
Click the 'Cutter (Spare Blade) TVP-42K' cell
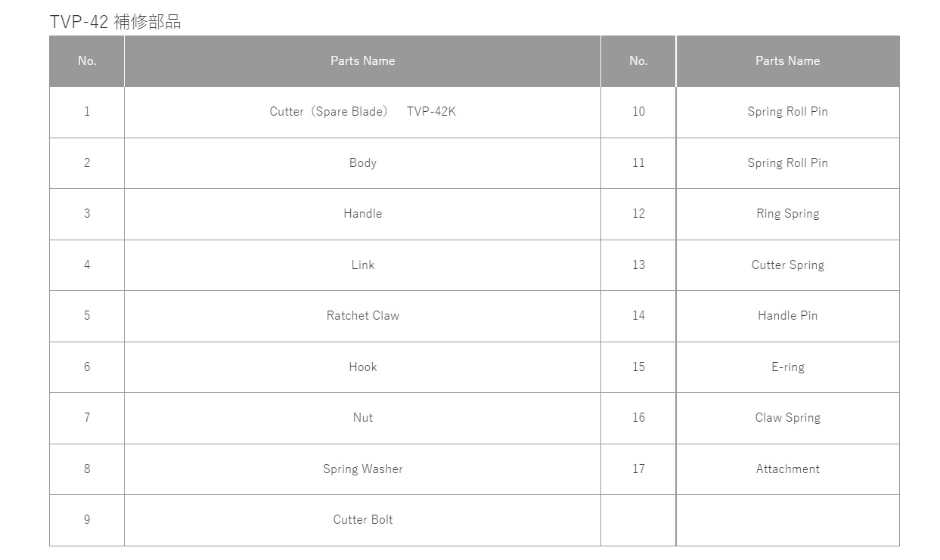362,112
